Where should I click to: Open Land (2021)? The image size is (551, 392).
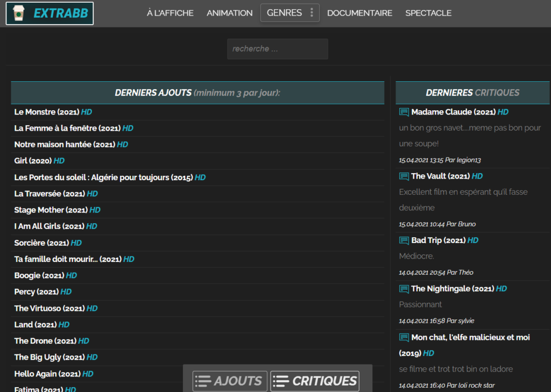pyautogui.click(x=42, y=325)
